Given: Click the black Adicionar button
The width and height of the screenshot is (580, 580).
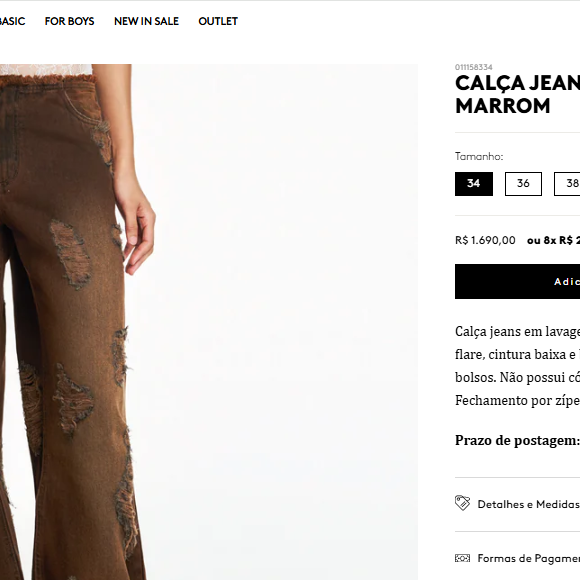Looking at the screenshot, I should (517, 281).
